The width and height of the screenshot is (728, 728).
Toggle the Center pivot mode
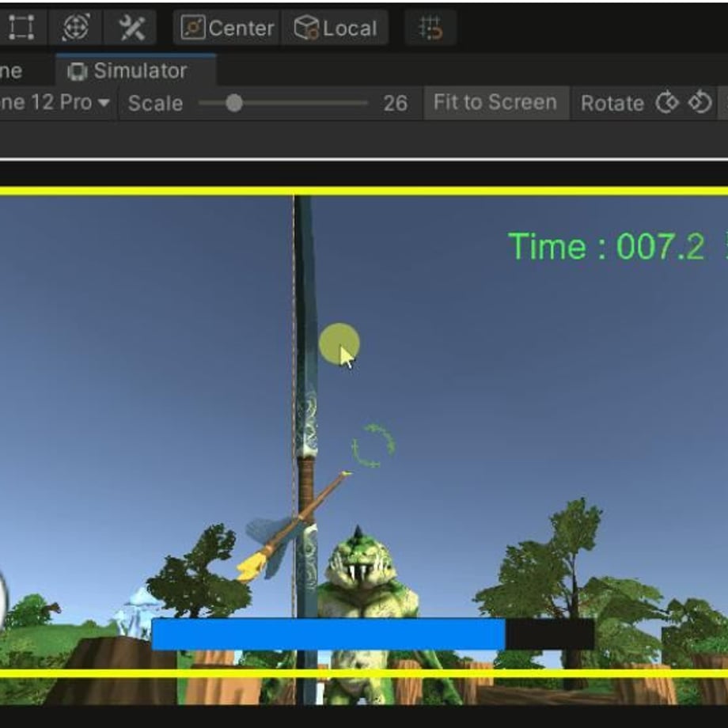226,28
